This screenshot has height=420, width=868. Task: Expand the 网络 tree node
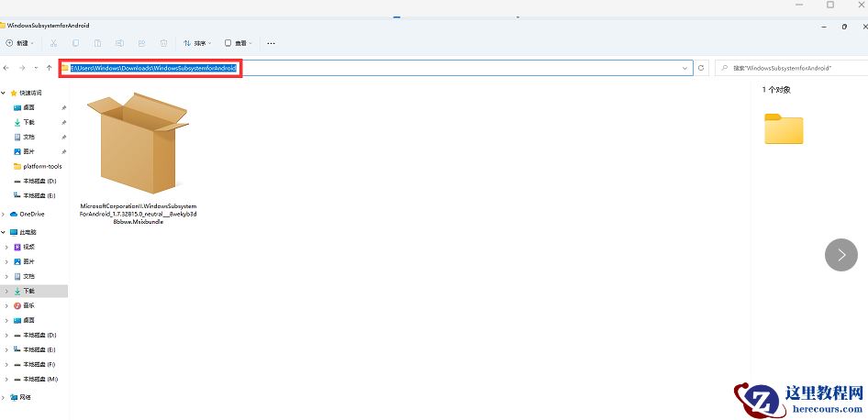pos(4,397)
